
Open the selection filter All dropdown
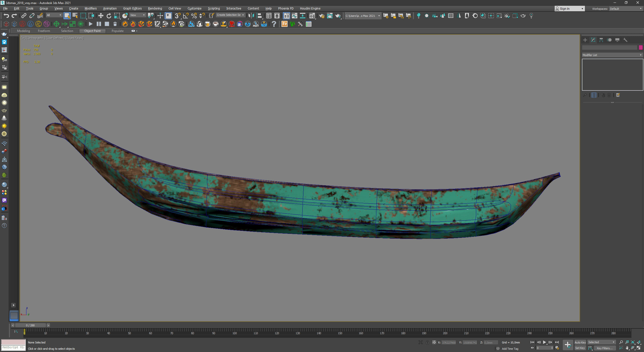pyautogui.click(x=54, y=15)
